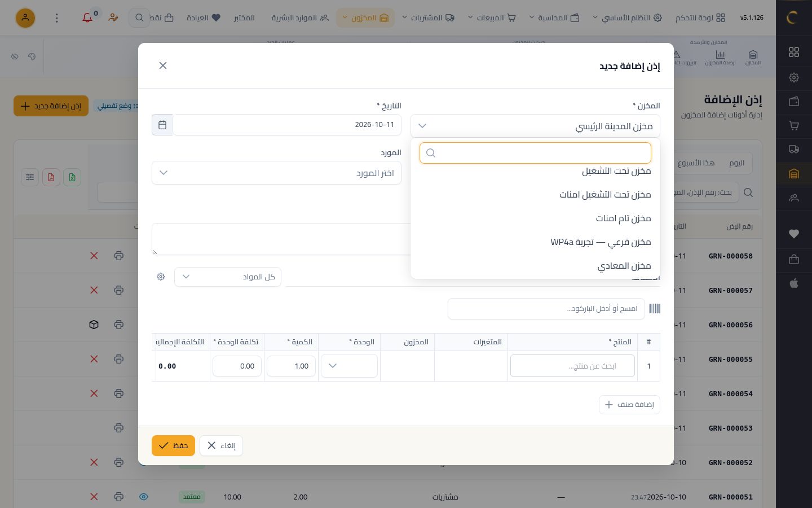Collapse the مخزن المدينة الرئيسي warehouse dropdown
The width and height of the screenshot is (812, 508).
535,126
